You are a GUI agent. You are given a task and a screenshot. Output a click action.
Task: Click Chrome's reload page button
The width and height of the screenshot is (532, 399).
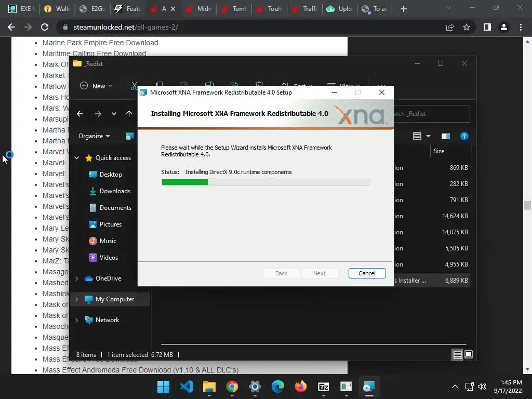45,27
